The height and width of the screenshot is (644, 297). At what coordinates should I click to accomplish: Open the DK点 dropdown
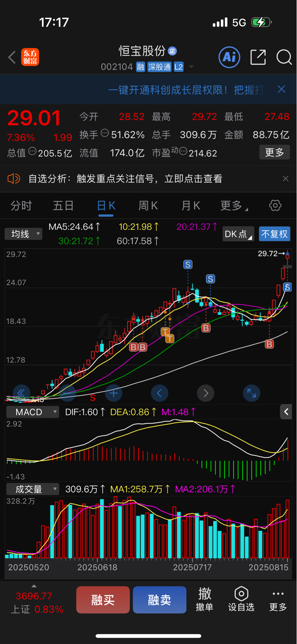tap(238, 234)
